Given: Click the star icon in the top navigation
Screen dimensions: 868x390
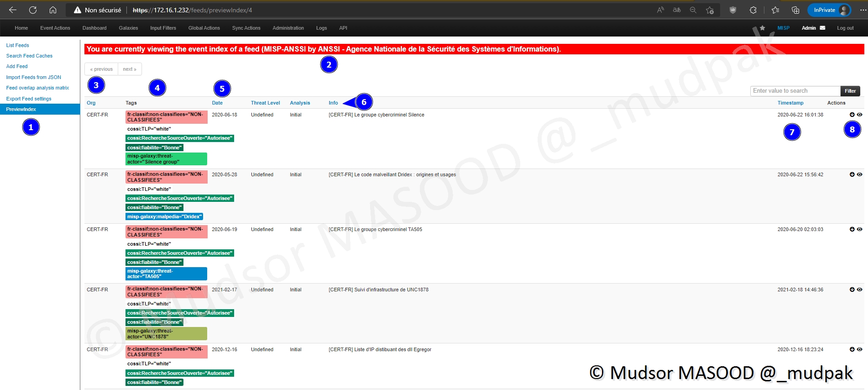Looking at the screenshot, I should (762, 28).
